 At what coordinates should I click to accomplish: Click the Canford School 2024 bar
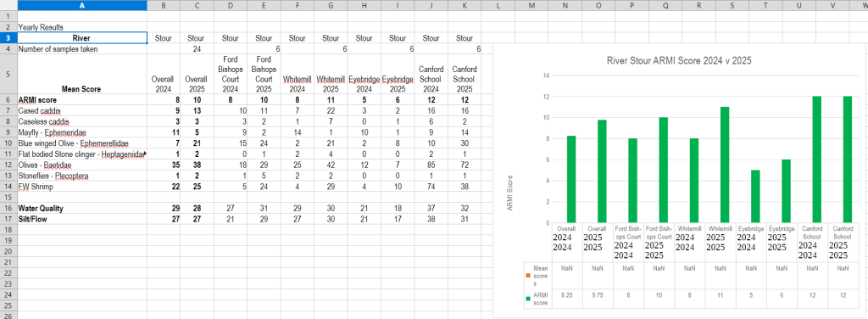pyautogui.click(x=816, y=159)
